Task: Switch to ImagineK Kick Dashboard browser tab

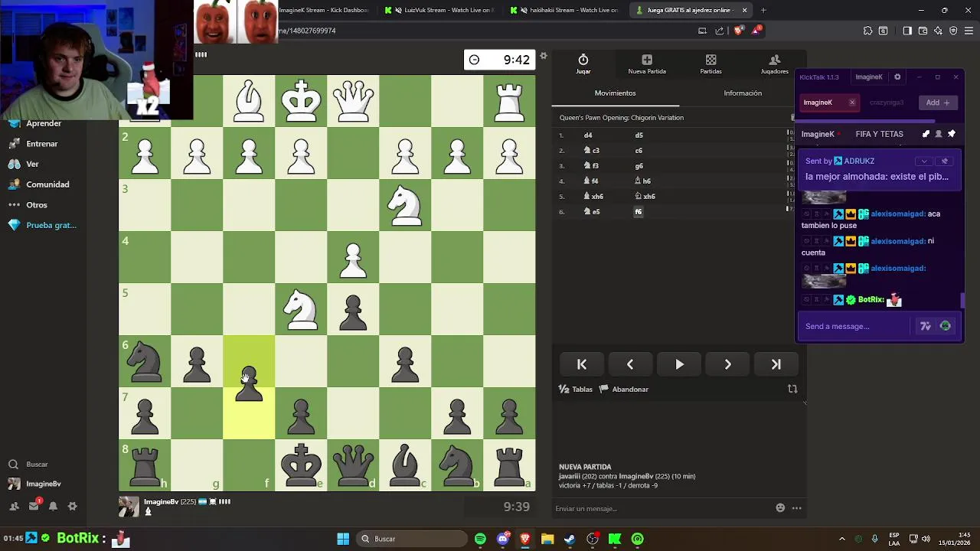Action: tap(322, 10)
